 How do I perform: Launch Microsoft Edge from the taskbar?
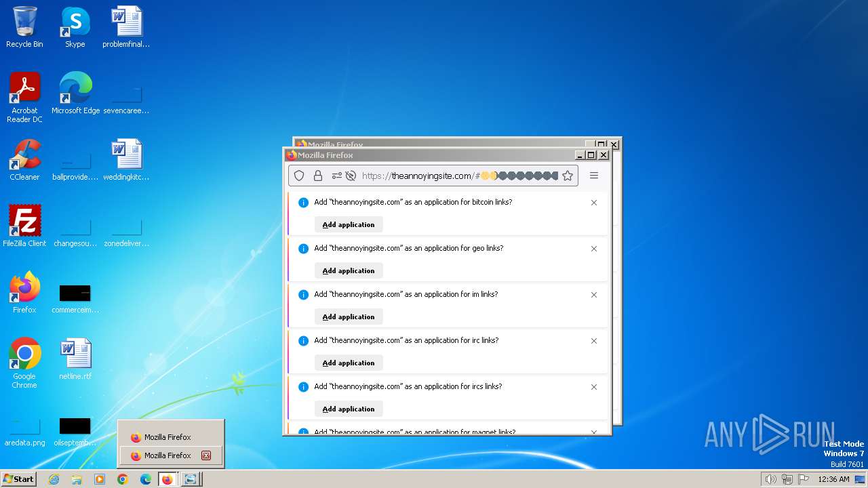tap(146, 479)
